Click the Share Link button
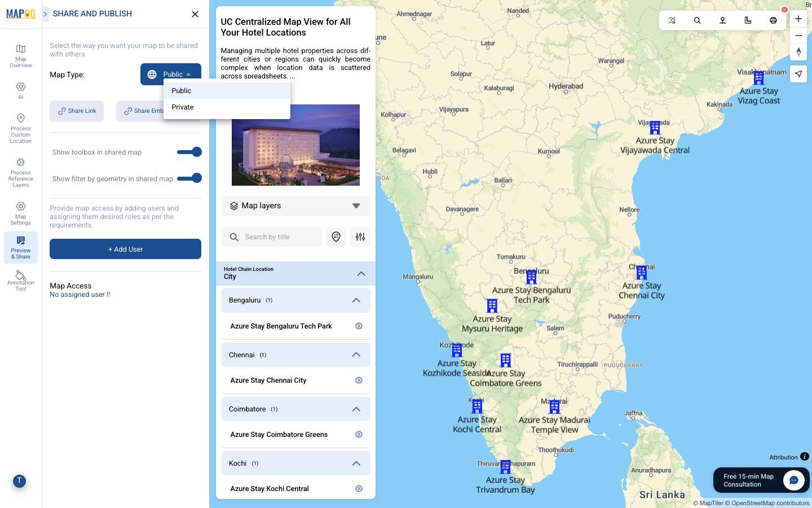The height and width of the screenshot is (508, 812). [77, 111]
